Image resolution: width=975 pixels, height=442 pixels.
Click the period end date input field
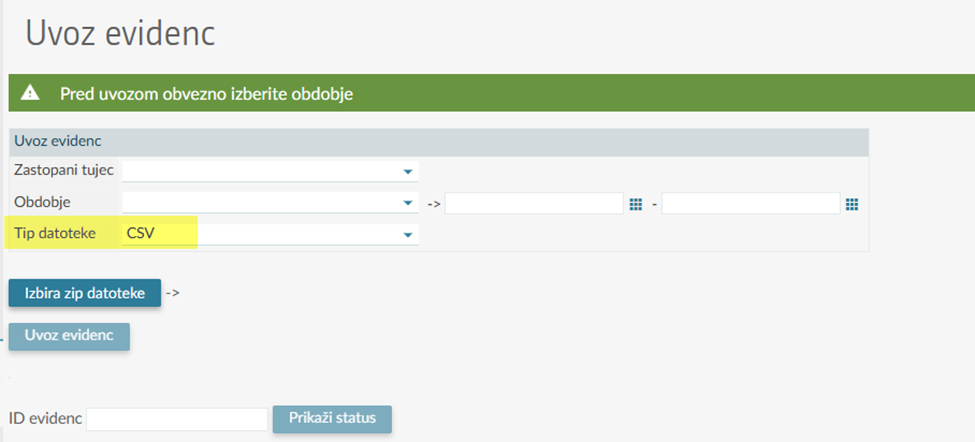pyautogui.click(x=750, y=204)
